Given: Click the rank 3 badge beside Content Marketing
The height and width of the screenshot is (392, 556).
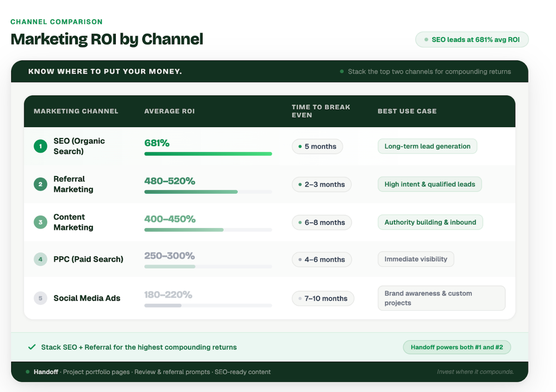Looking at the screenshot, I should [40, 222].
